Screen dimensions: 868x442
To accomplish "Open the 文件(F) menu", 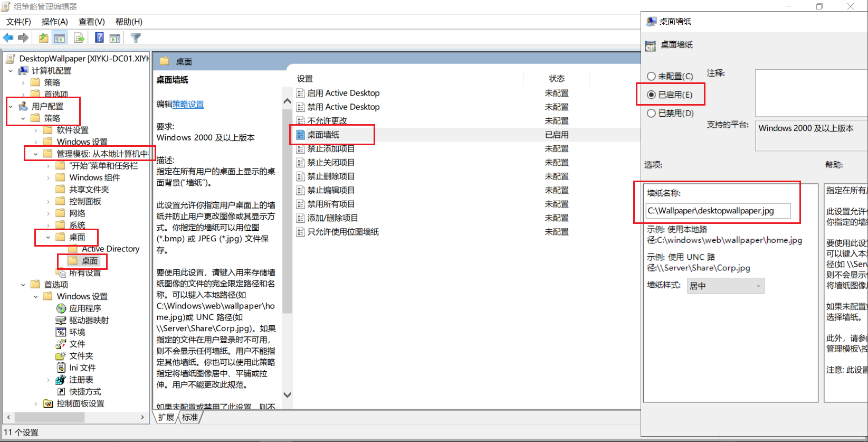I will [x=18, y=22].
